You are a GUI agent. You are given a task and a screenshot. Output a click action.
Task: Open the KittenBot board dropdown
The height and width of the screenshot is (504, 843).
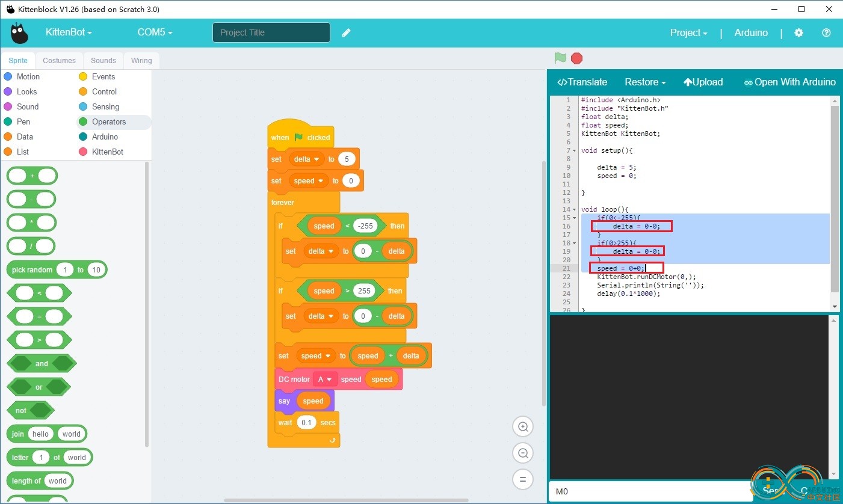click(69, 32)
